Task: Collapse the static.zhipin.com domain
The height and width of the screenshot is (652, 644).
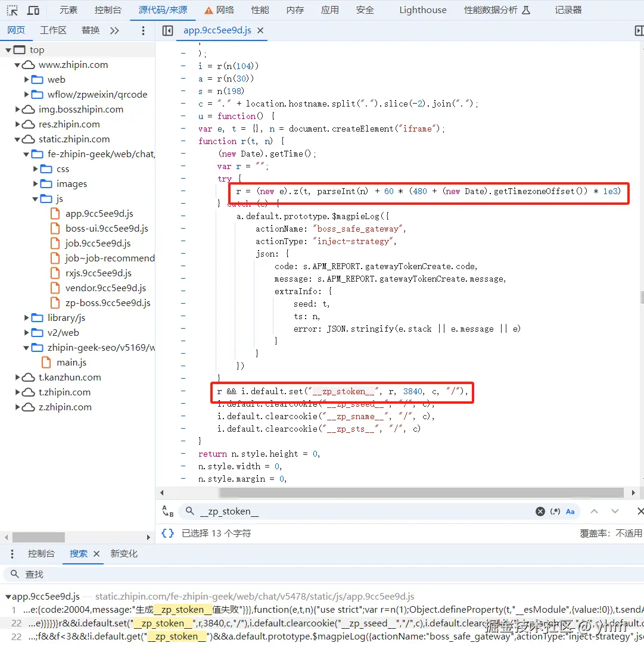Action: click(17, 139)
